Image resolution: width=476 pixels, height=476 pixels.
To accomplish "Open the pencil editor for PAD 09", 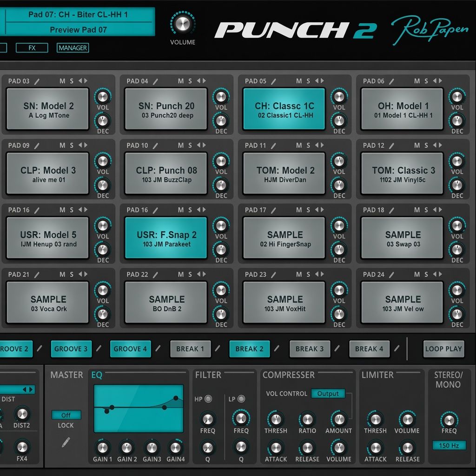I will (x=37, y=145).
